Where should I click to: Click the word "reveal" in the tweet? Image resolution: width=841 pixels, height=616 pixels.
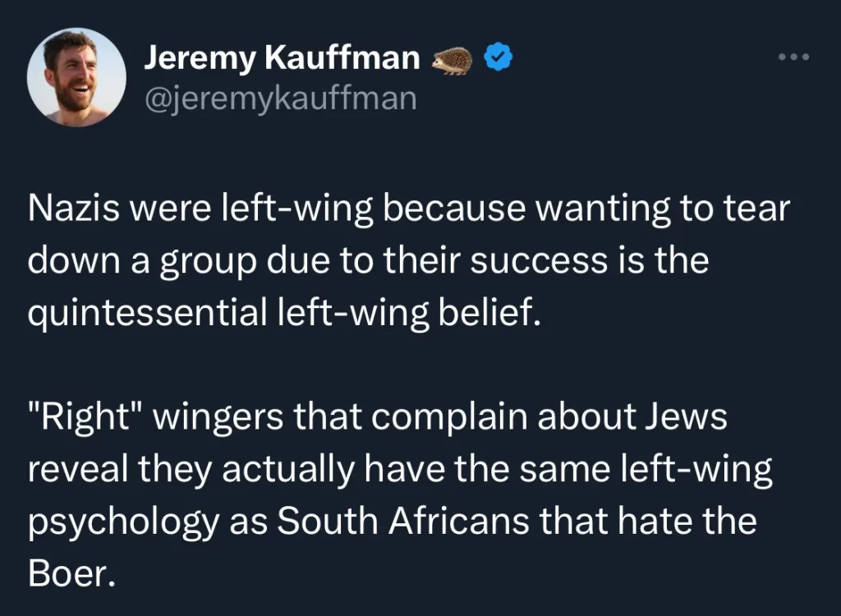pos(78,468)
